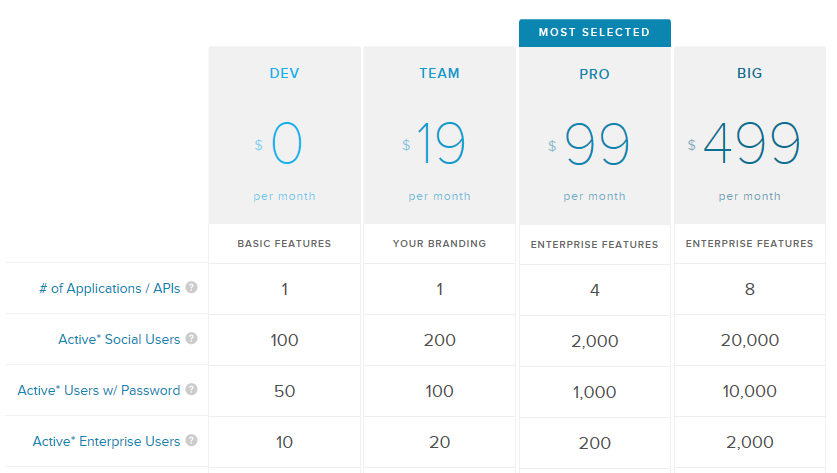Click the 20,000 social users cell
The width and height of the screenshot is (837, 473).
point(749,341)
